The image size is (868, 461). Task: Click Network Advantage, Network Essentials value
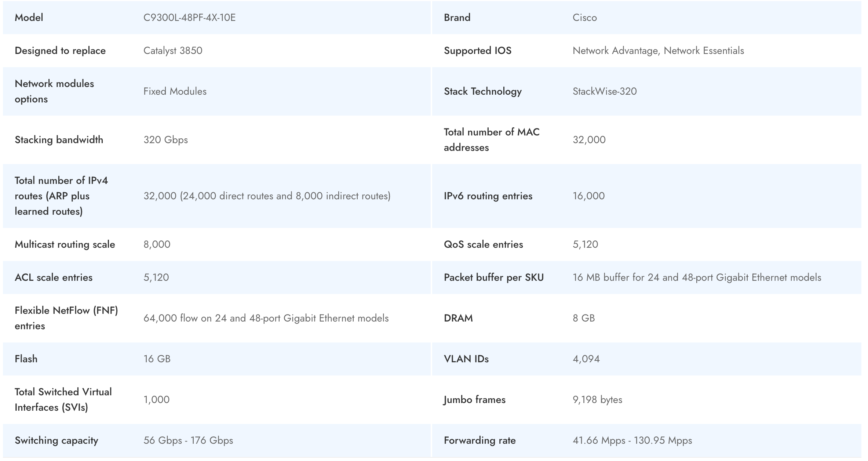(x=658, y=51)
